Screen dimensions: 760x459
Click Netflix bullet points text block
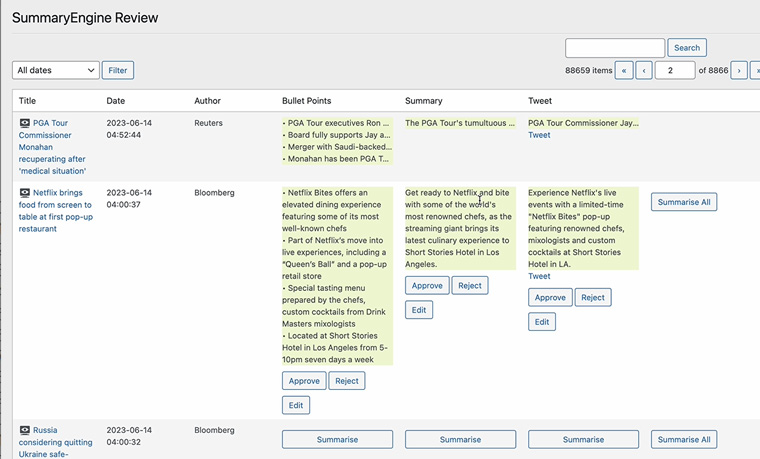point(337,276)
